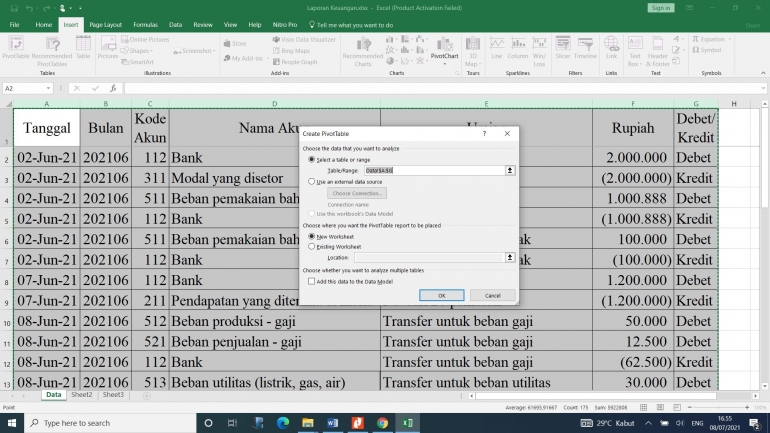Add a new sheet with plus button
This screenshot has width=770, height=433.
point(146,396)
